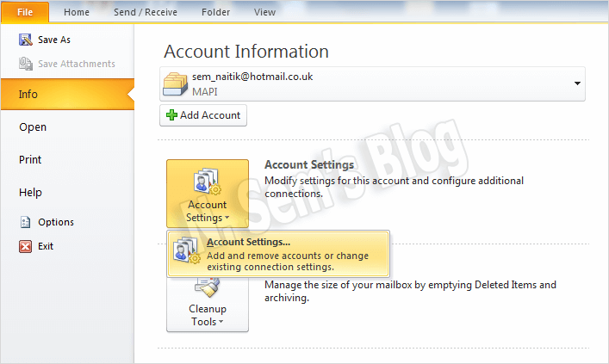Choose Account Settings... from the dropdown menu

click(278, 254)
